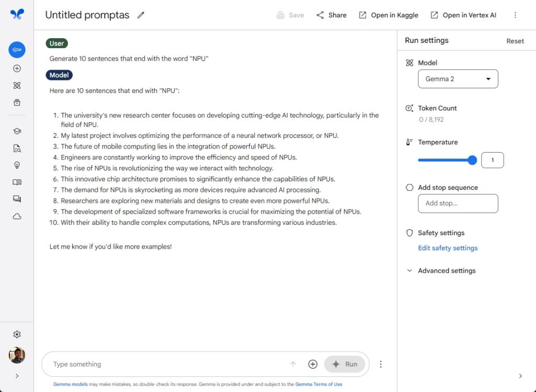Open the prompt options three-dot menu

[381, 364]
